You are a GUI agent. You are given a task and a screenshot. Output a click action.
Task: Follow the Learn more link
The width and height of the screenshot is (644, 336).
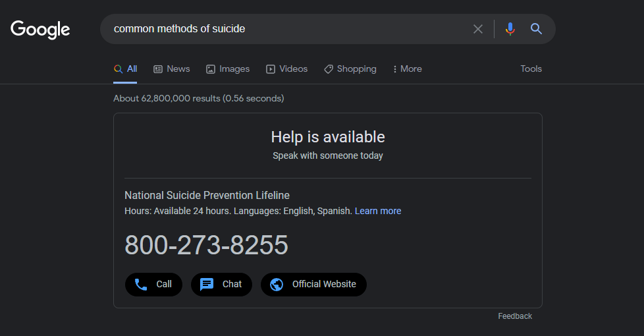click(x=378, y=211)
